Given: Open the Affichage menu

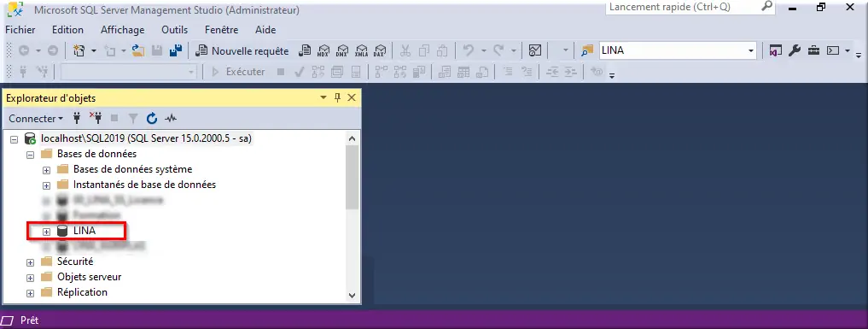Looking at the screenshot, I should coord(122,30).
